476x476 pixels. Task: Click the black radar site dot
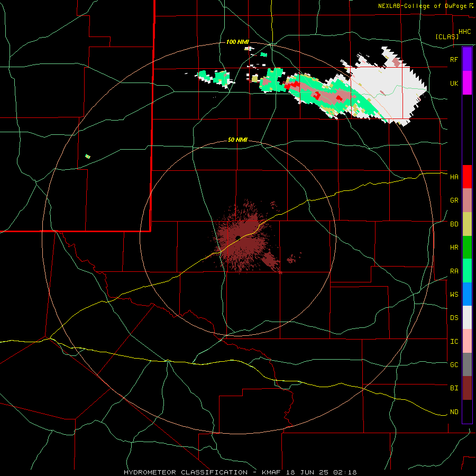(238, 237)
